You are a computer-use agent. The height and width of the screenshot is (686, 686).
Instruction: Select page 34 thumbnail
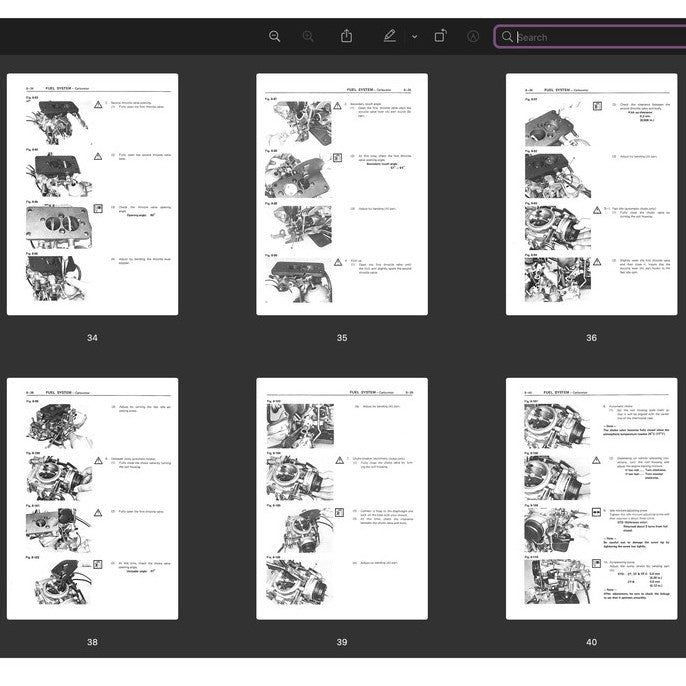point(92,194)
